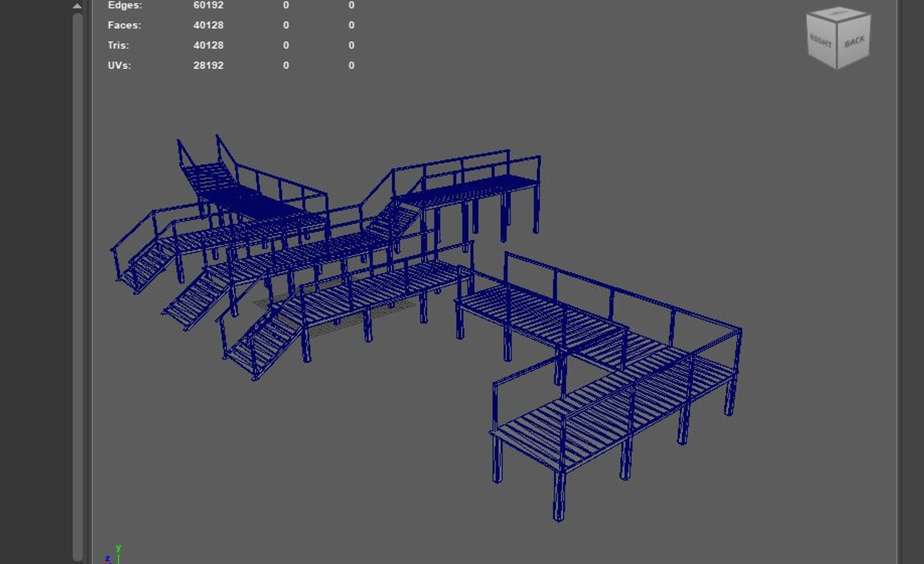Select the top face of the ViewCube
Image resolution: width=924 pixels, height=564 pixels.
click(839, 14)
